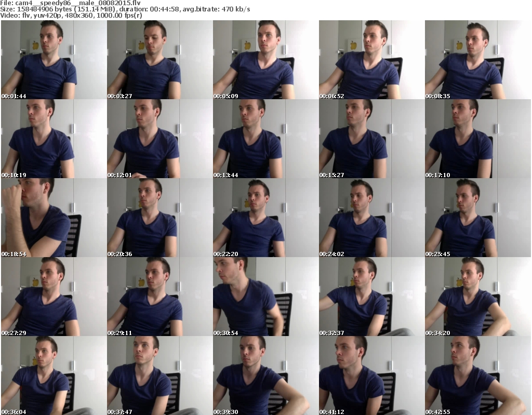Screen dimensions: 532x415
Task: Select the thumbnail at 00:05:09
Action: pos(265,60)
